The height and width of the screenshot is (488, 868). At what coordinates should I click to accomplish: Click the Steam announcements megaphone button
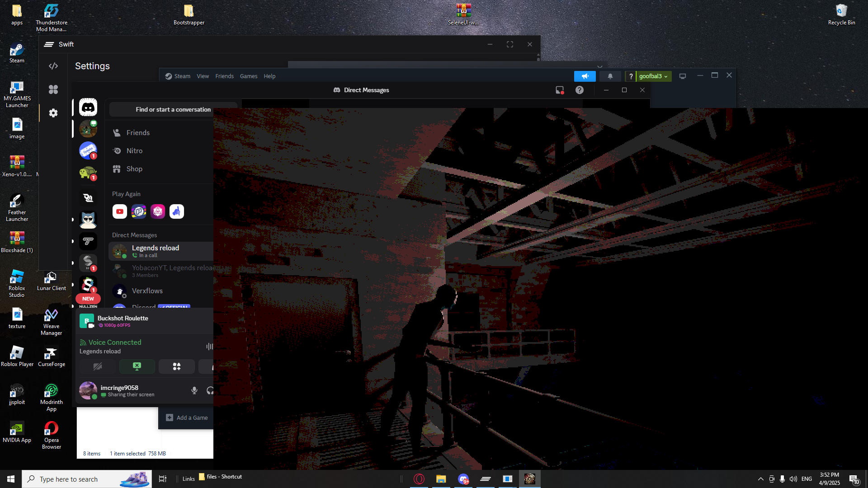[585, 76]
